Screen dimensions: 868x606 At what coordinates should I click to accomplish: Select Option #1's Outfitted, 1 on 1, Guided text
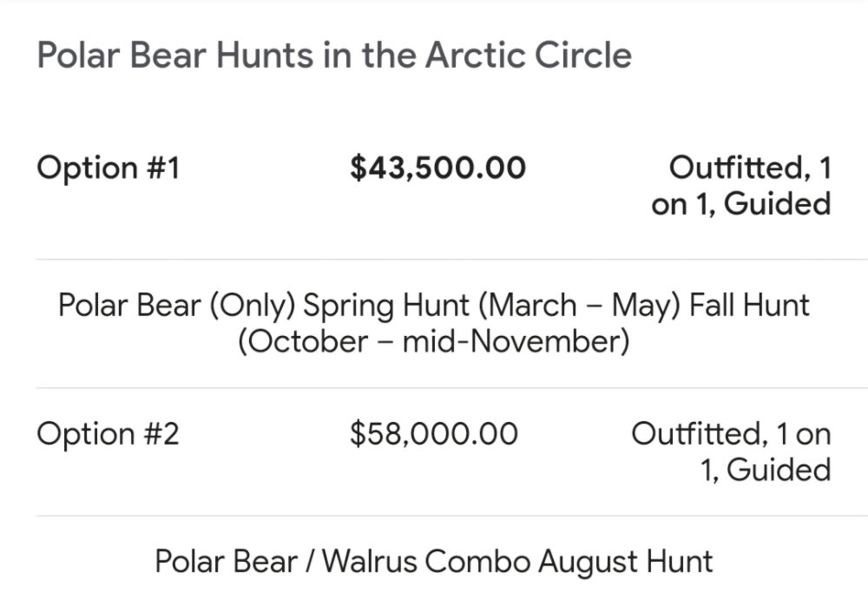pos(741,186)
